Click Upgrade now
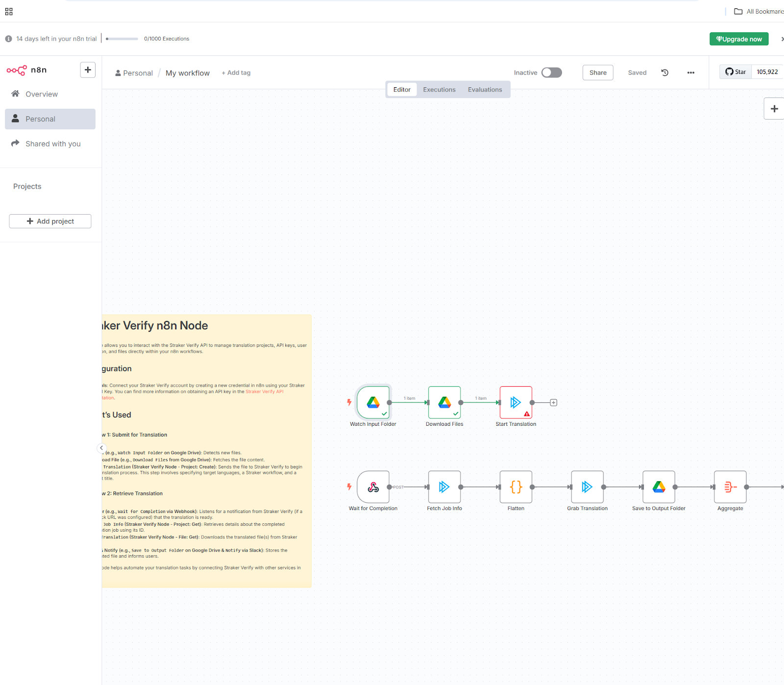 739,39
